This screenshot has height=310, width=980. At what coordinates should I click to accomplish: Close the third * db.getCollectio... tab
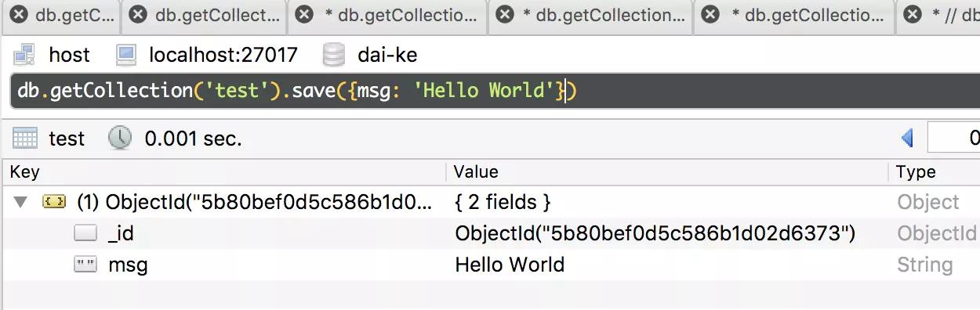305,14
